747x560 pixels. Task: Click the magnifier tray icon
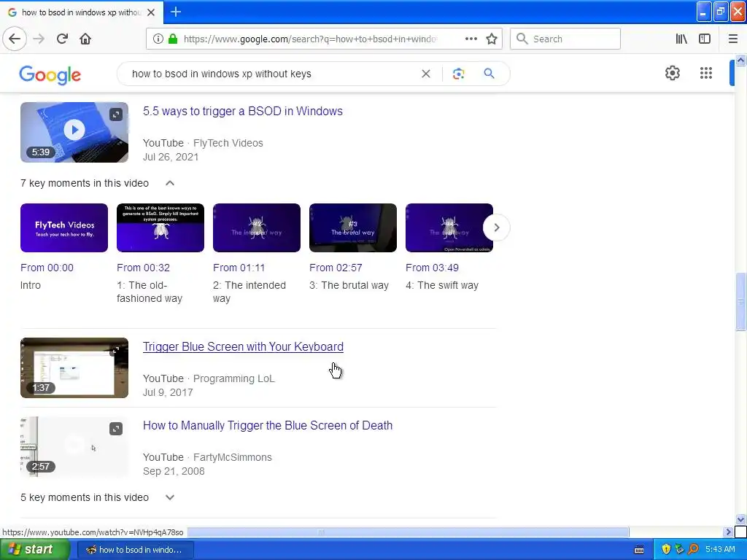click(x=693, y=550)
